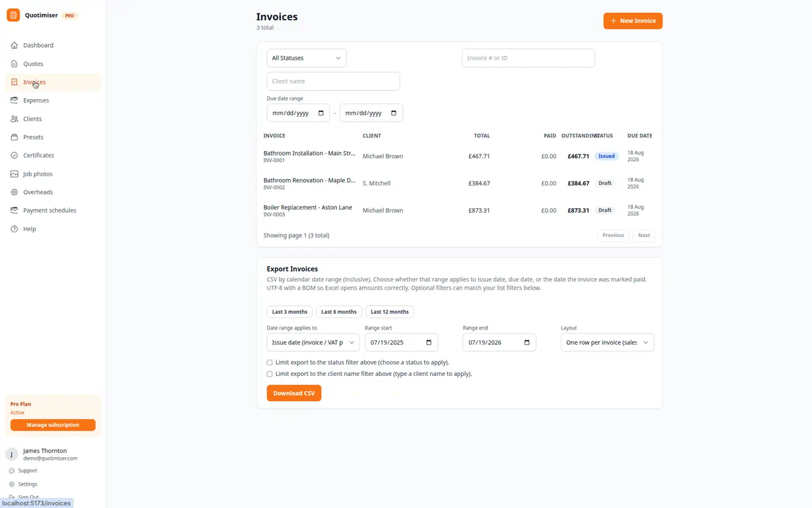Open Clients section in sidebar

point(53,119)
